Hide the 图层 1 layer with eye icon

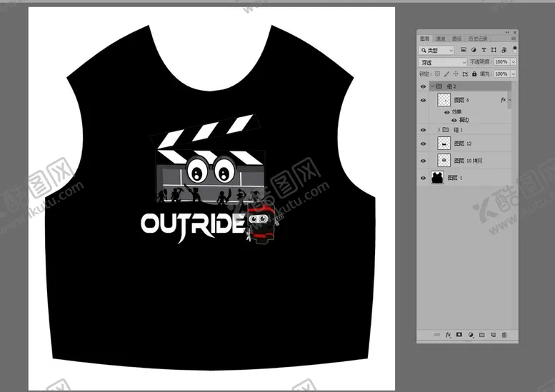click(x=423, y=178)
